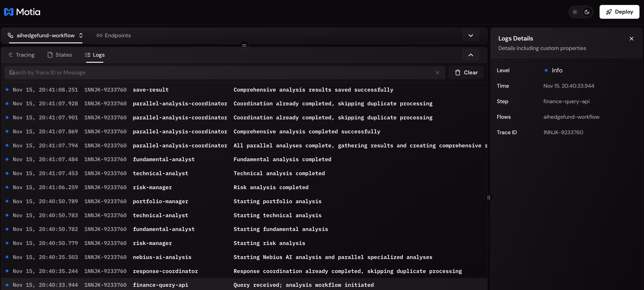Switch to dark theme moon icon
This screenshot has width=644, height=290.
(x=587, y=12)
